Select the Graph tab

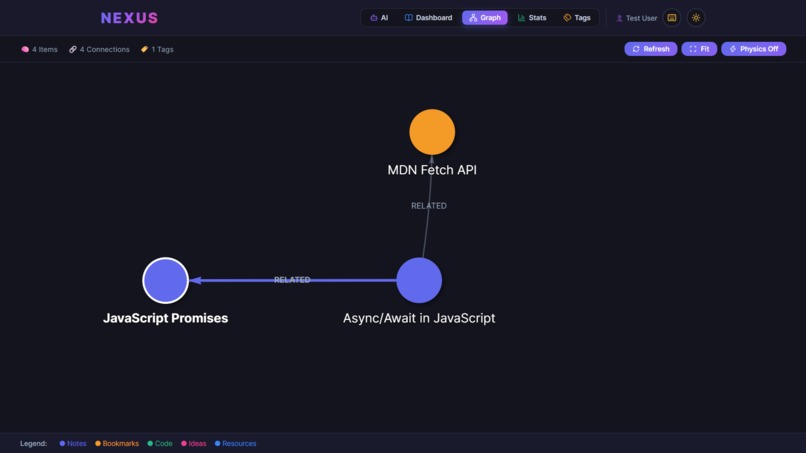[x=485, y=17]
